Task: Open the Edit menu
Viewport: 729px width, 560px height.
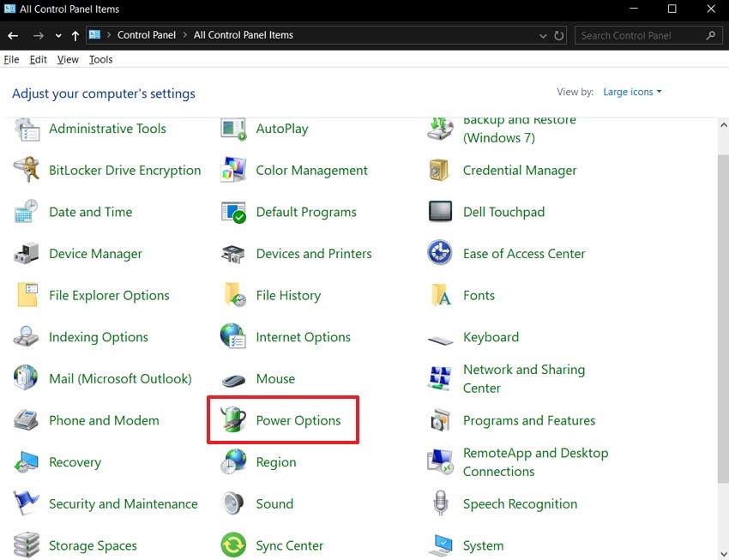Action: click(38, 59)
